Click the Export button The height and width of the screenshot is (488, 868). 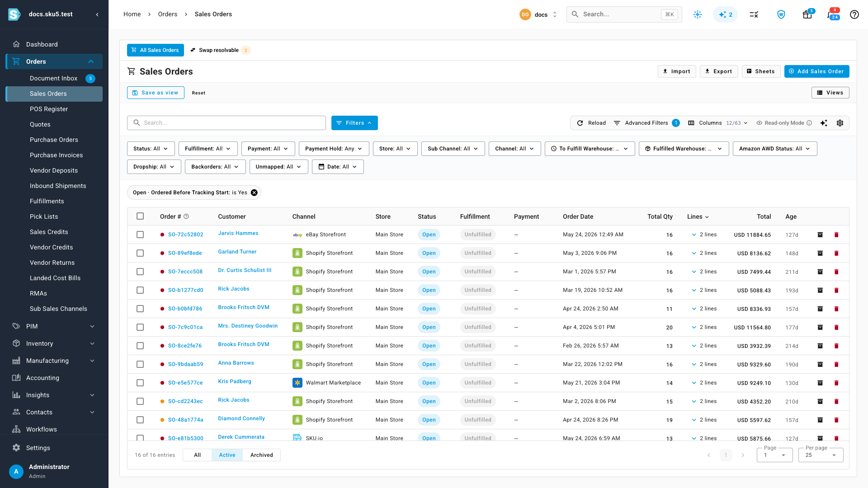coord(719,71)
